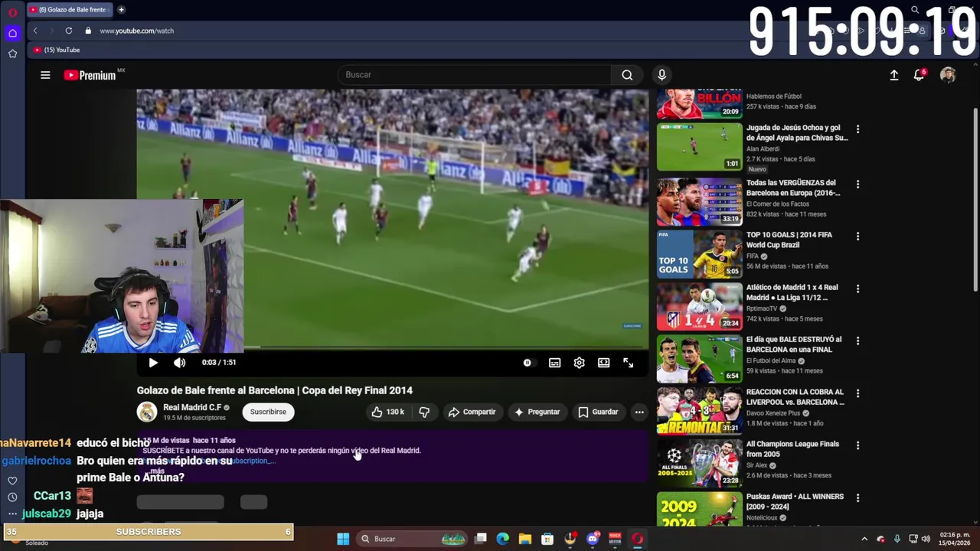Image resolution: width=980 pixels, height=551 pixels.
Task: Mute the video player volume
Action: [179, 363]
